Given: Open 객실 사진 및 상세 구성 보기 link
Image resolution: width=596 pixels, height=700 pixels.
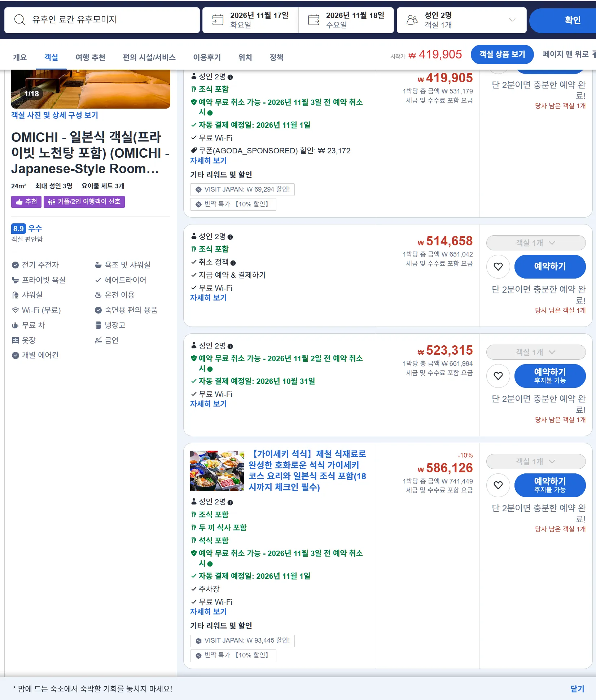Looking at the screenshot, I should coord(54,115).
